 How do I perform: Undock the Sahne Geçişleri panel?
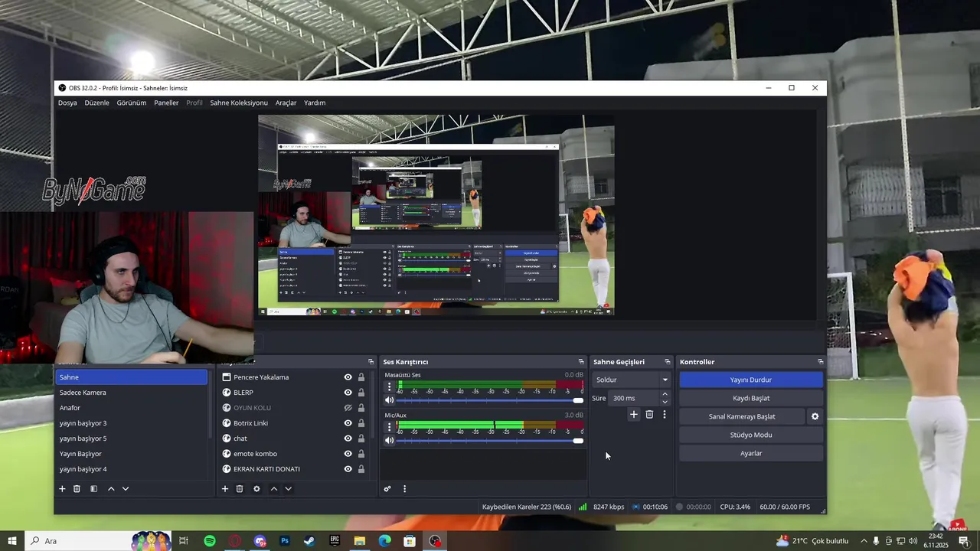coord(667,362)
